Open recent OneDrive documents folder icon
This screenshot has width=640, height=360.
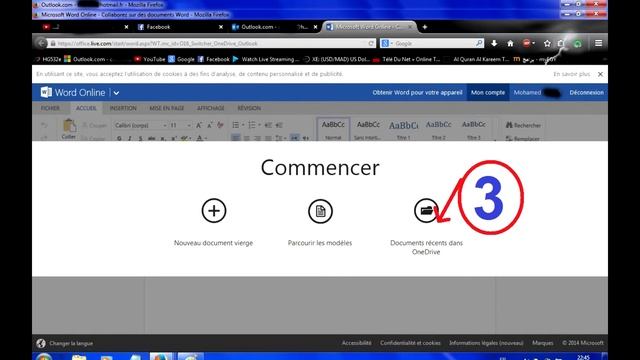click(x=426, y=211)
